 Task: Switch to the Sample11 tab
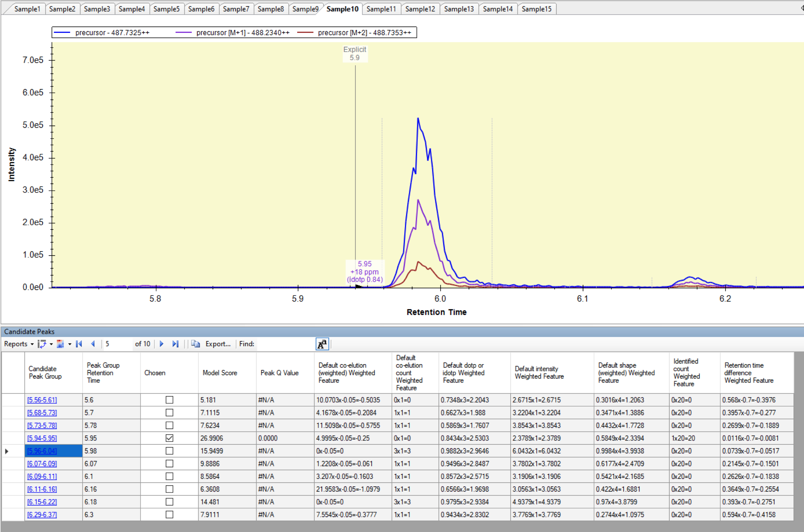tap(381, 9)
